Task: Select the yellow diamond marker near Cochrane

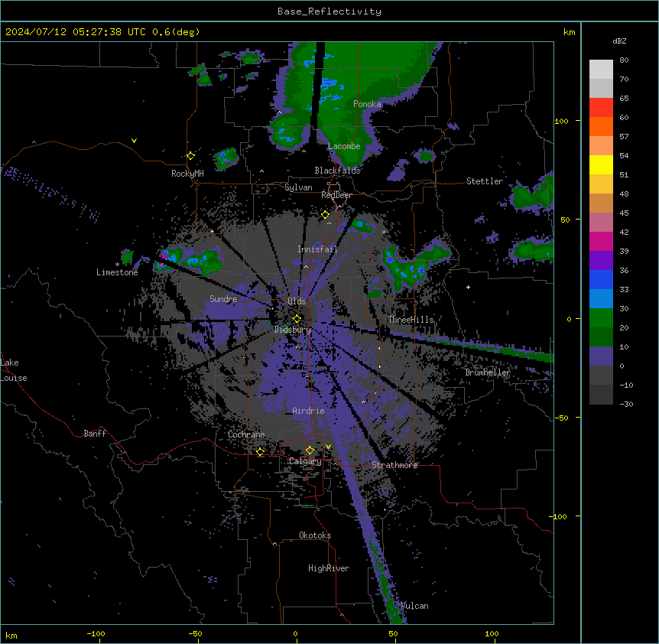Action: click(260, 451)
